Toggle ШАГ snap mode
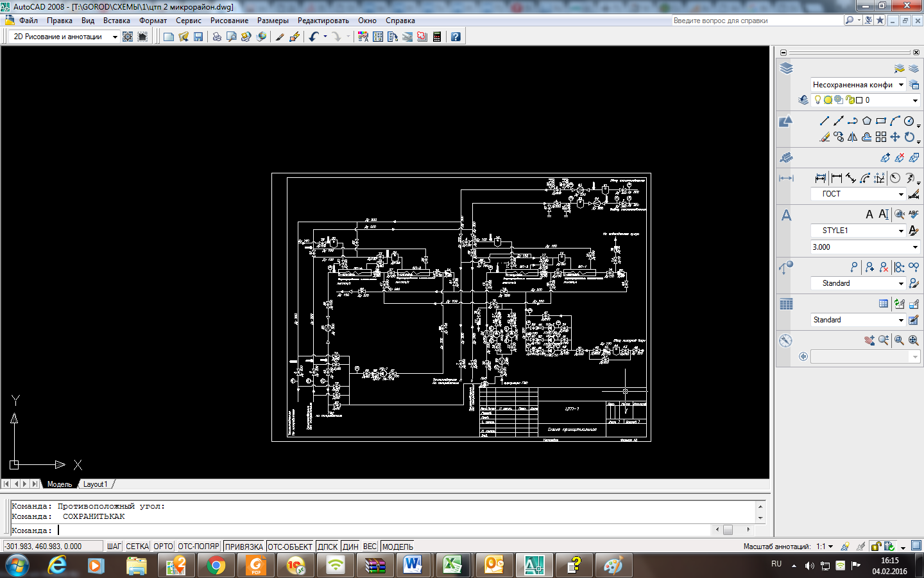 114,547
